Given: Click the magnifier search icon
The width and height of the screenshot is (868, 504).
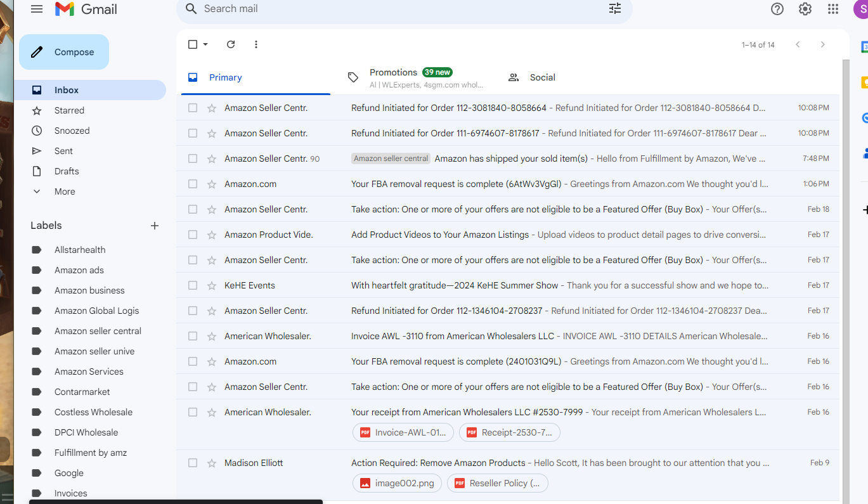Looking at the screenshot, I should 191,9.
